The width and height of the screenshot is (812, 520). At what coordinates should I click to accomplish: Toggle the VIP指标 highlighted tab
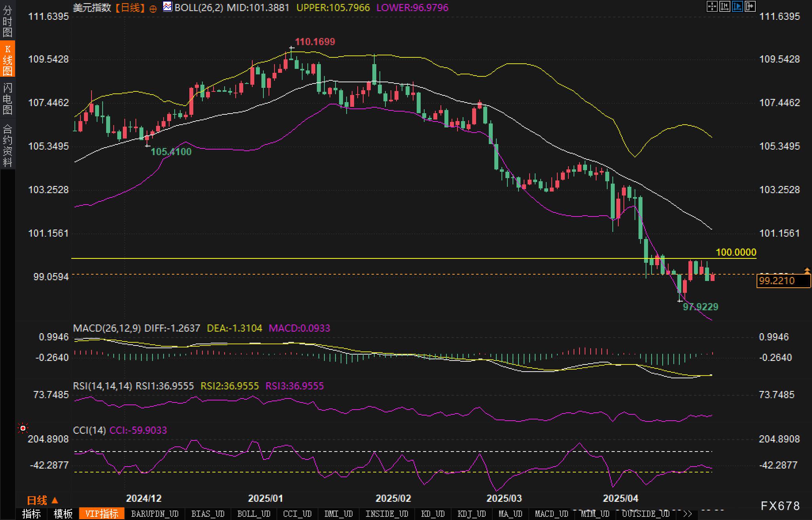(x=102, y=514)
